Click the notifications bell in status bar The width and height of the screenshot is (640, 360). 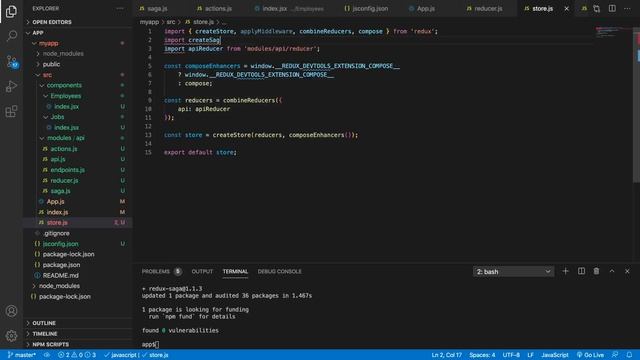click(629, 355)
